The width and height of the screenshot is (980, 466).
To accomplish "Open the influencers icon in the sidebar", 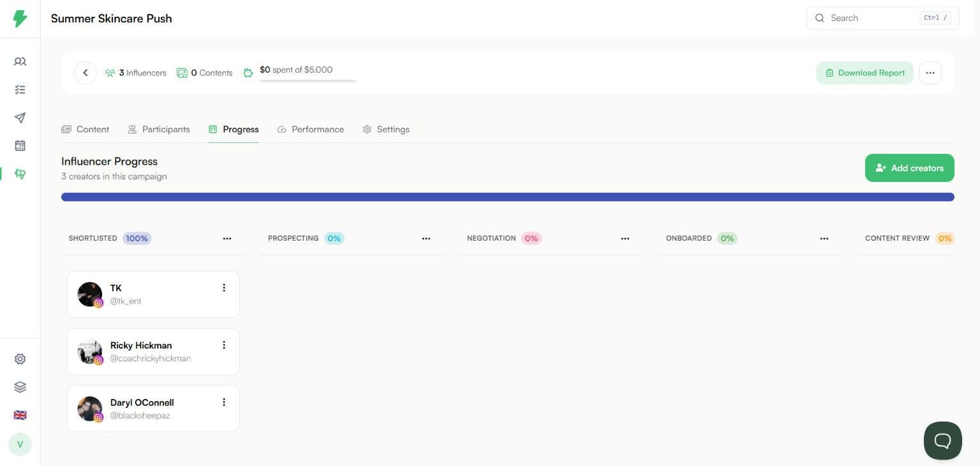I will point(20,62).
